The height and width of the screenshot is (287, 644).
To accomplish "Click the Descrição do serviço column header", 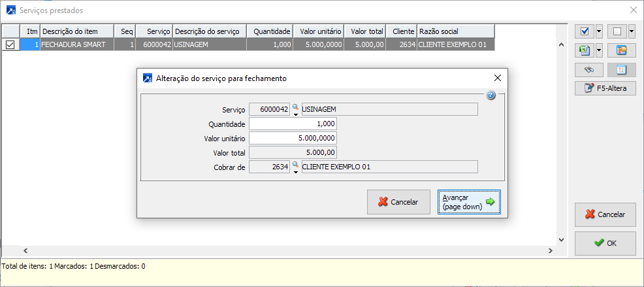I will point(210,31).
